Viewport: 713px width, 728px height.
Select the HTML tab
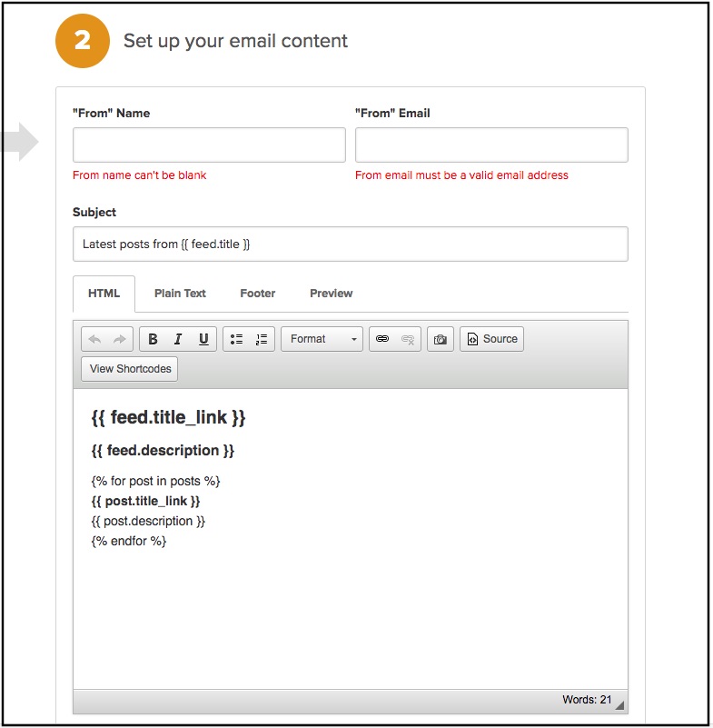pos(104,294)
